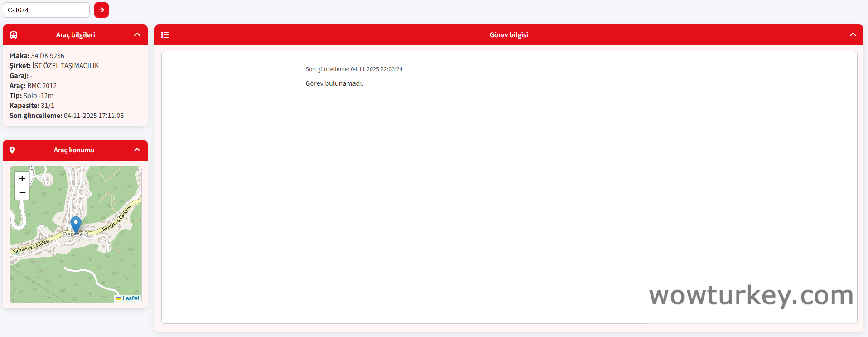Viewport: 868px width, 337px height.
Task: Click the Plaka 34 DK 9236 line
Action: [37, 56]
